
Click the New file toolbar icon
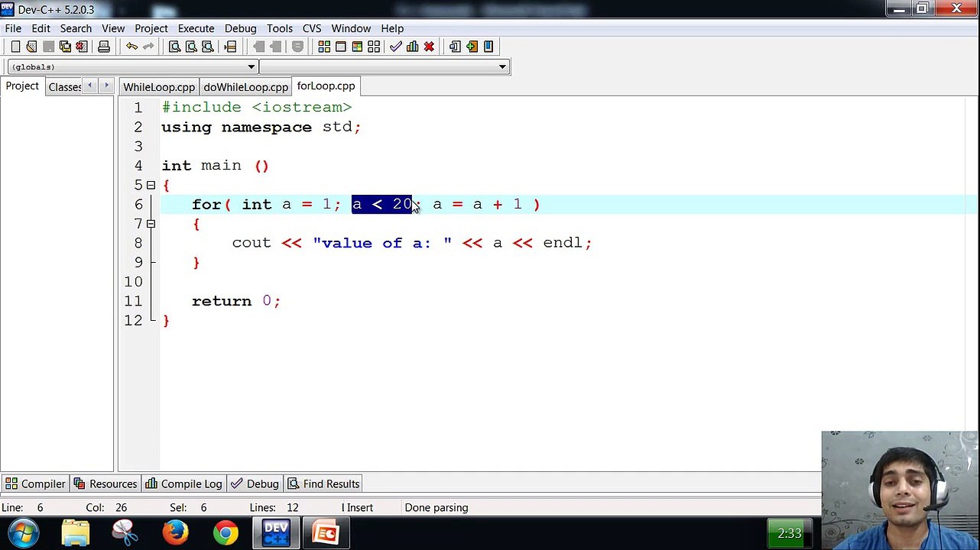click(x=15, y=47)
